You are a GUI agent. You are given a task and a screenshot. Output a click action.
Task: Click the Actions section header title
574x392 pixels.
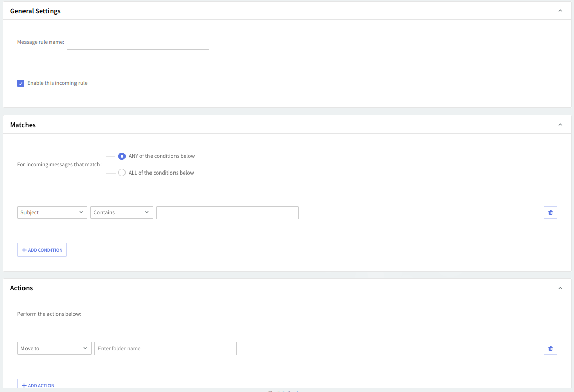tap(21, 288)
